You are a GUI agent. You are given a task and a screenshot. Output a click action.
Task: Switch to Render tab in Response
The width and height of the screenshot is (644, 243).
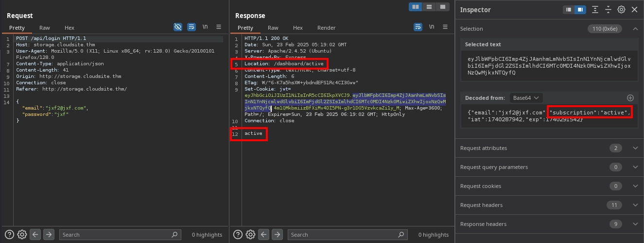326,28
